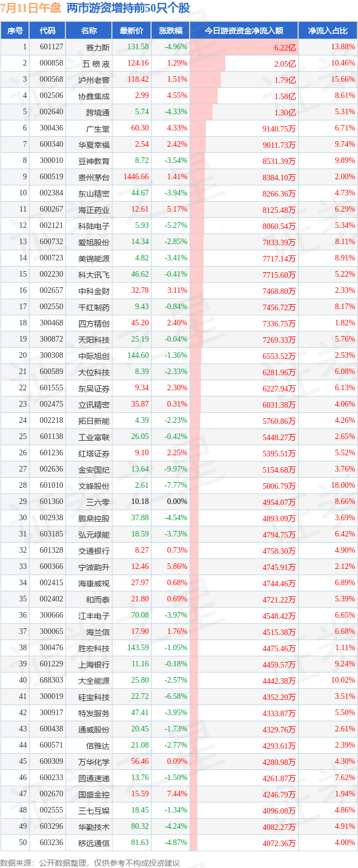Select stock name 中科金财
This screenshot has width=358, height=868.
pos(94,291)
